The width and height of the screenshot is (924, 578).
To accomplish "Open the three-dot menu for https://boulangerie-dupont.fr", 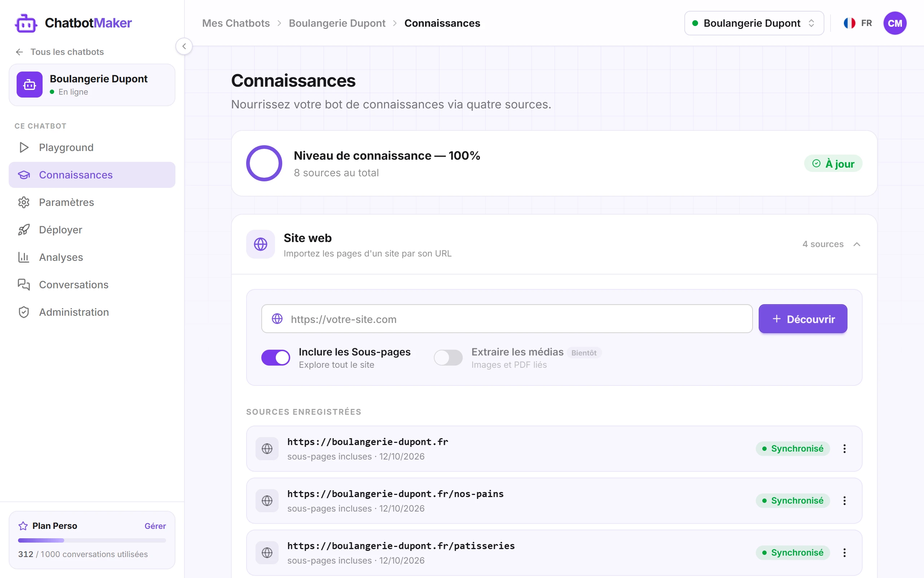I will [845, 448].
